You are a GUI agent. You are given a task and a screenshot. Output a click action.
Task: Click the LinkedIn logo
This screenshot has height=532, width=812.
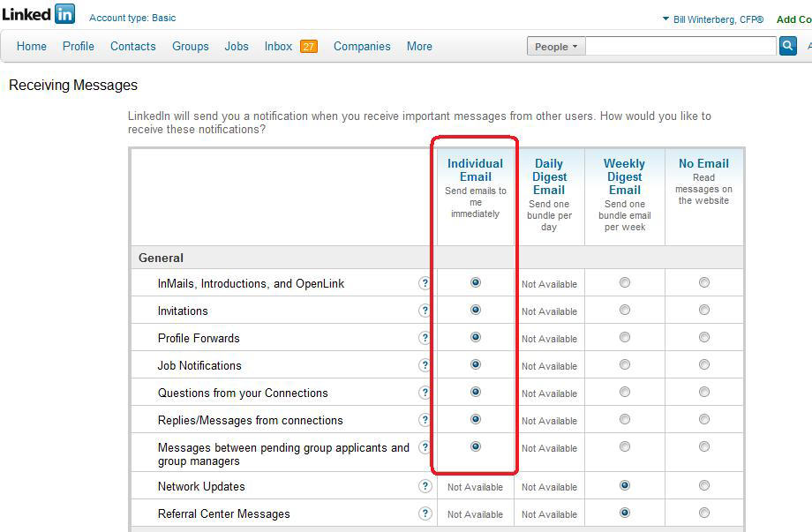38,14
